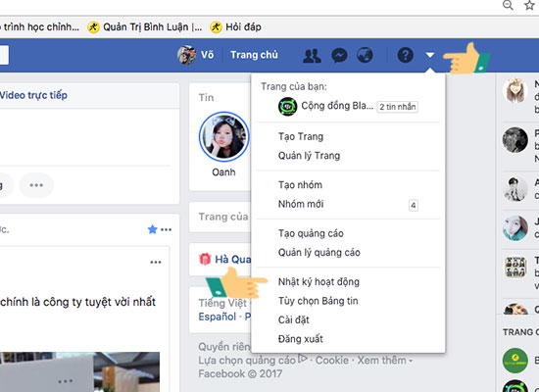539x392 pixels.
Task: Open the teal-background girl avatar contact
Action: (514, 228)
